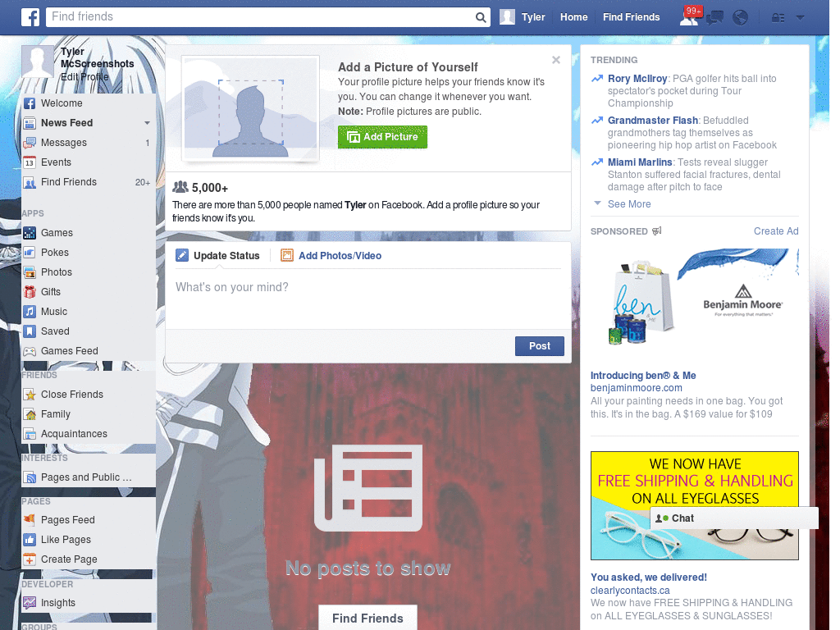Screen dimensions: 840x630
Task: Open Rory McIlroy trending story
Action: [637, 79]
